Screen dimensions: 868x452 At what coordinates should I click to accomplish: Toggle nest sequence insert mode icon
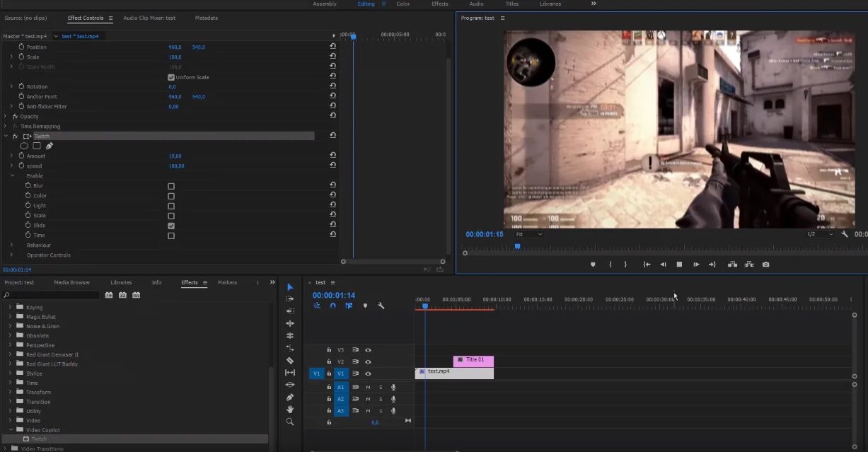tap(316, 306)
